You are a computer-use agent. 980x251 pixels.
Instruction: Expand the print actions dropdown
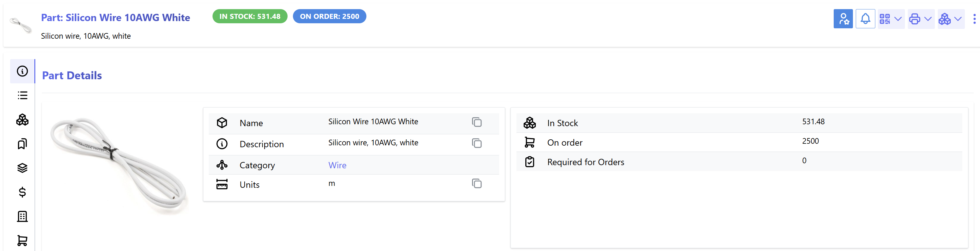pyautogui.click(x=920, y=19)
